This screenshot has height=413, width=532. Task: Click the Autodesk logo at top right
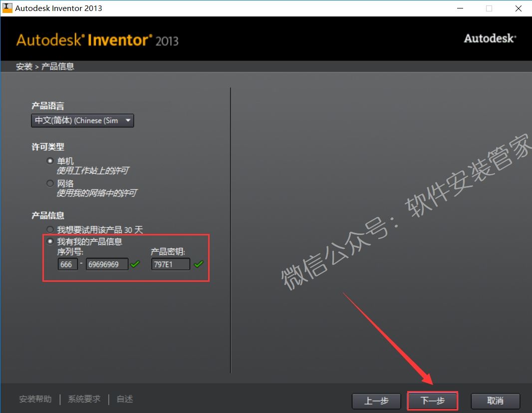tap(490, 38)
